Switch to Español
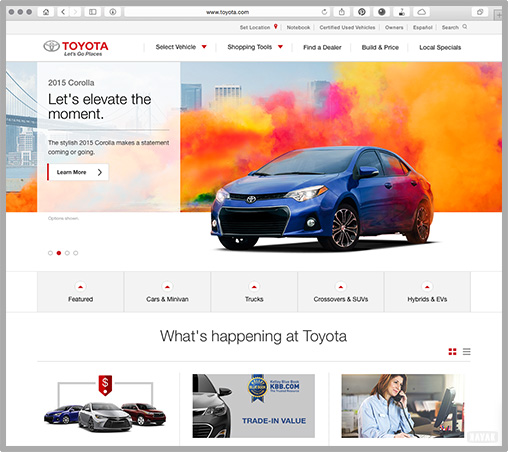Screen dimensions: 508x452 pyautogui.click(x=423, y=27)
